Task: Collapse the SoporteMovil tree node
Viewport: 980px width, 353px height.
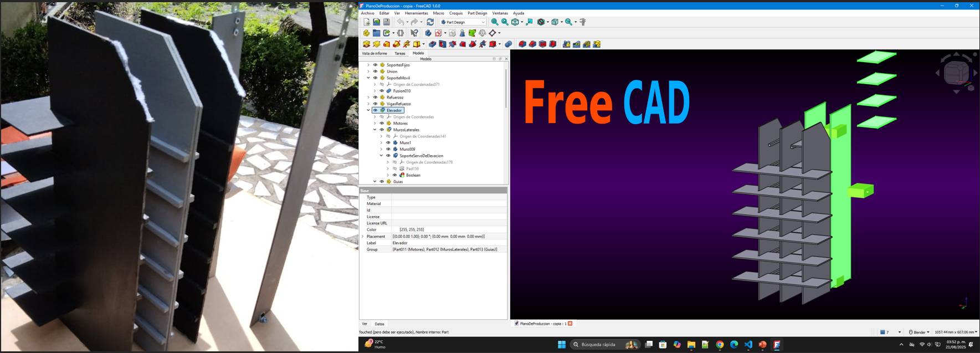Action: (x=368, y=78)
